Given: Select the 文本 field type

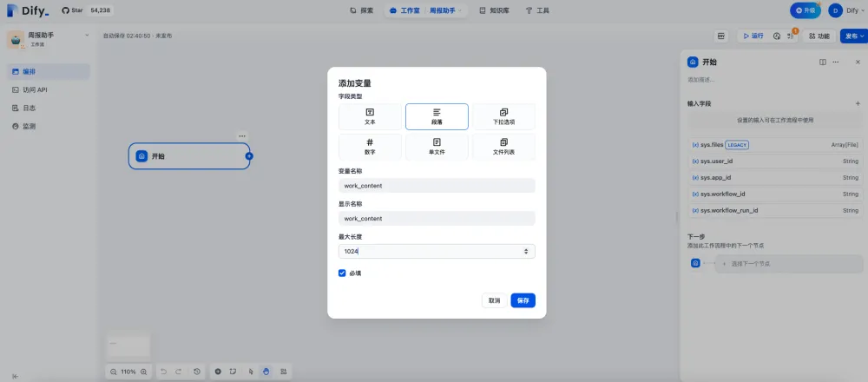Looking at the screenshot, I should [x=370, y=116].
